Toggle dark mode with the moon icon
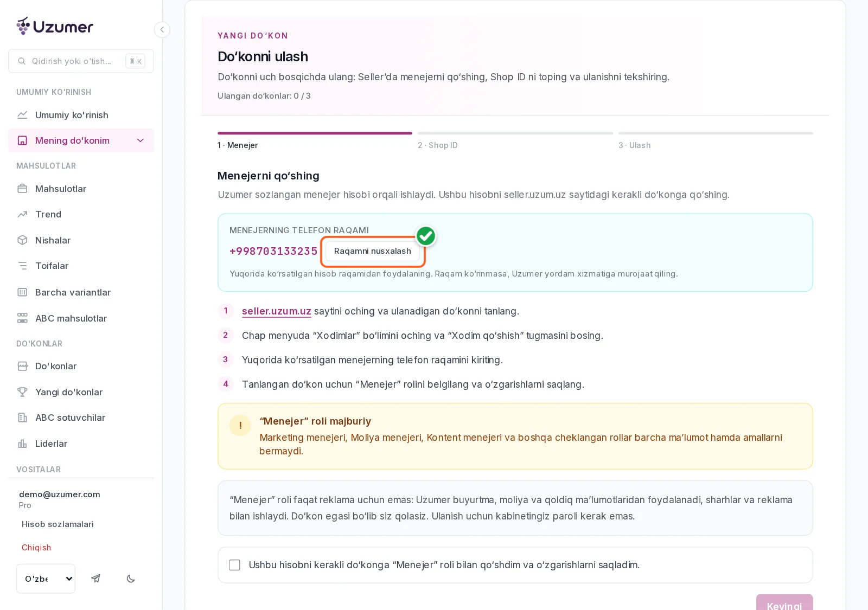 click(131, 579)
